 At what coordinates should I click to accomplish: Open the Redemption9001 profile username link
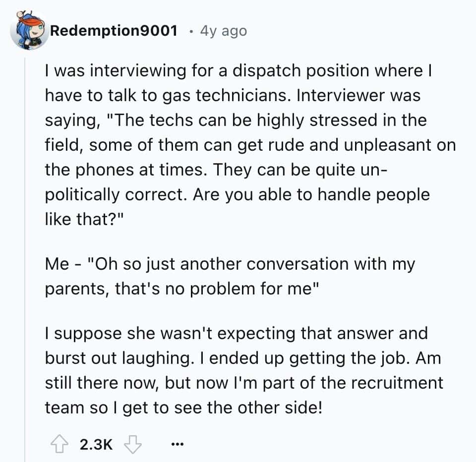click(x=114, y=31)
